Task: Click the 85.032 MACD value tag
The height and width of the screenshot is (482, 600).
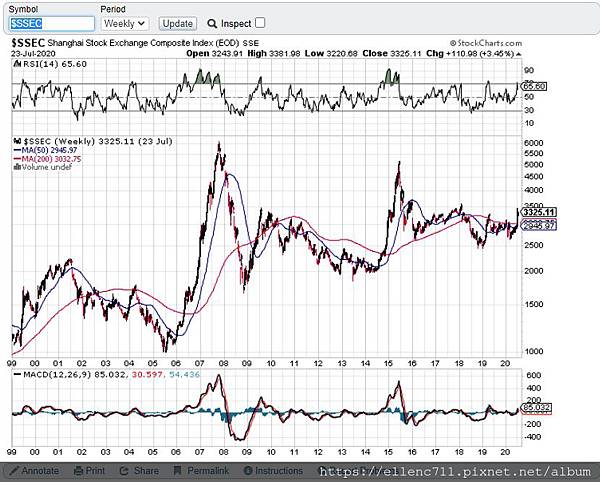Action: coord(536,408)
